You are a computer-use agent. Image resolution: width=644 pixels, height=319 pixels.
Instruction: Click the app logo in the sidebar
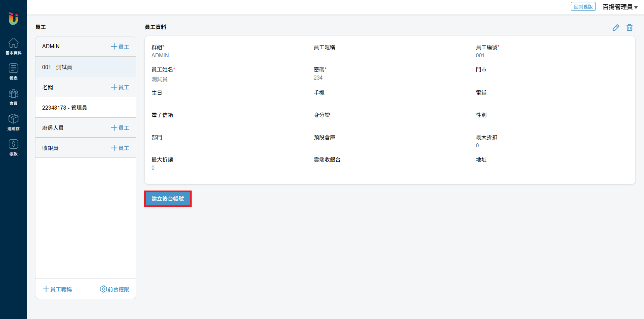click(x=13, y=18)
